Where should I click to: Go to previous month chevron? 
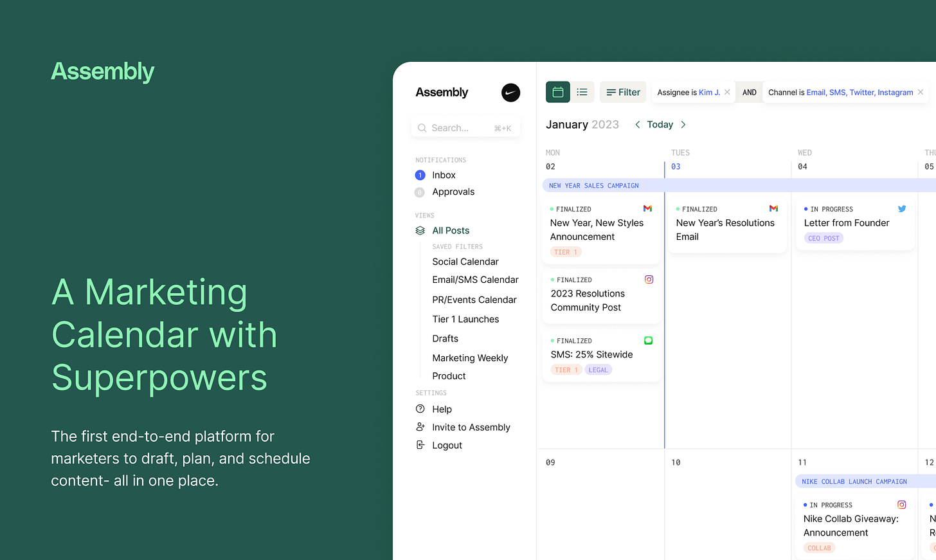tap(637, 125)
